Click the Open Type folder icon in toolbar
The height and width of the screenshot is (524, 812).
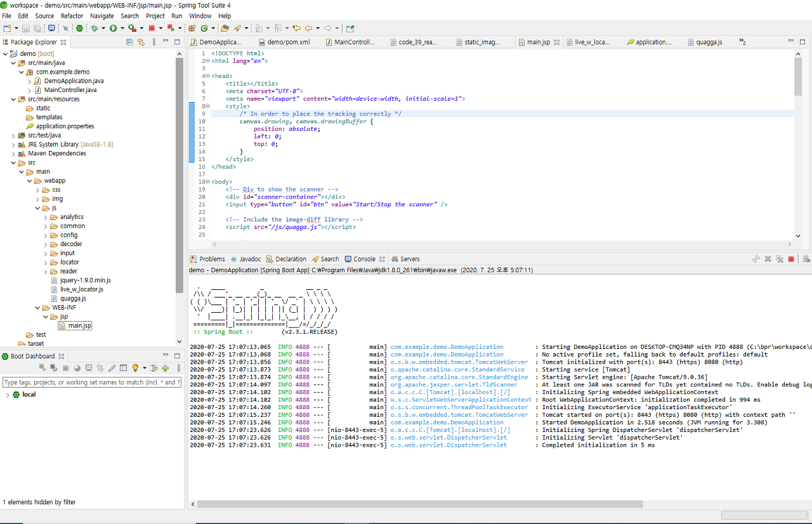(225, 28)
